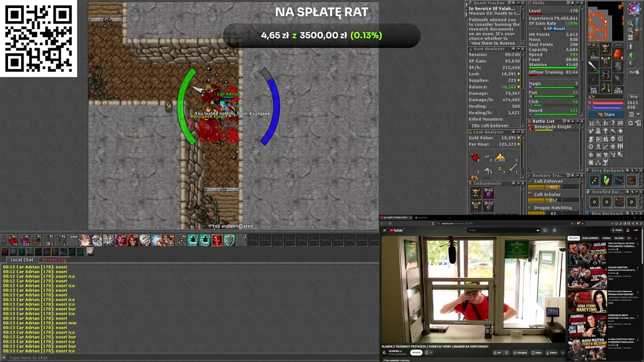This screenshot has width=644, height=362.
Task: Select the boots equipment slot
Action: (605, 87)
